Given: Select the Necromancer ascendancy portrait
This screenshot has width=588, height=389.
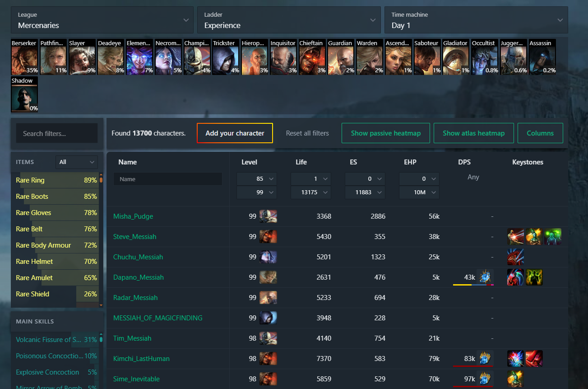Looking at the screenshot, I should 169,57.
